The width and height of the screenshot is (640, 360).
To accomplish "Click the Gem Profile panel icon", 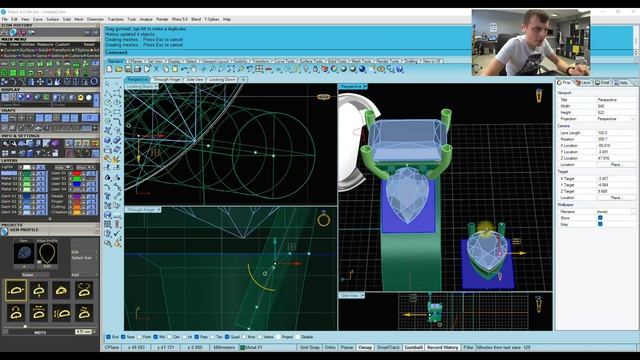I will coord(4,231).
